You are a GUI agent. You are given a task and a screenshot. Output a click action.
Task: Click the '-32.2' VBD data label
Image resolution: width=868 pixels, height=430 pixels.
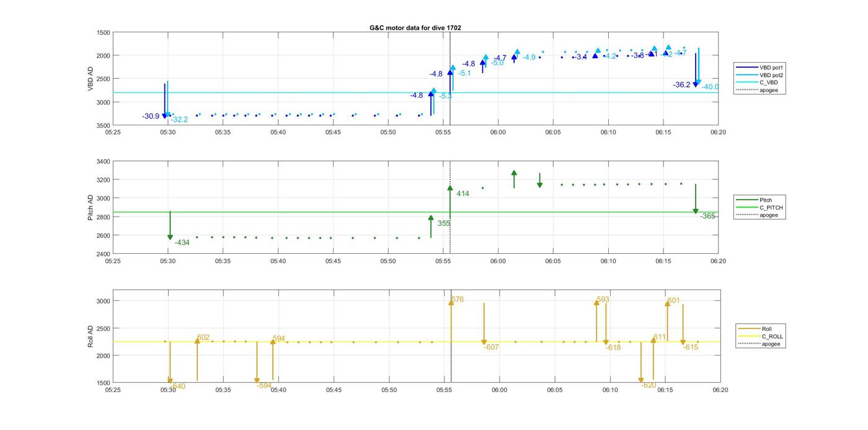pos(179,120)
